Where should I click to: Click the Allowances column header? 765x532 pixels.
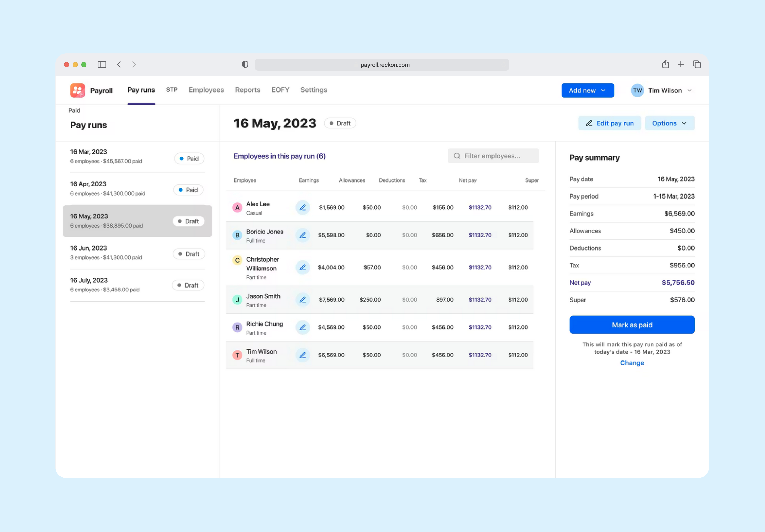[352, 180]
